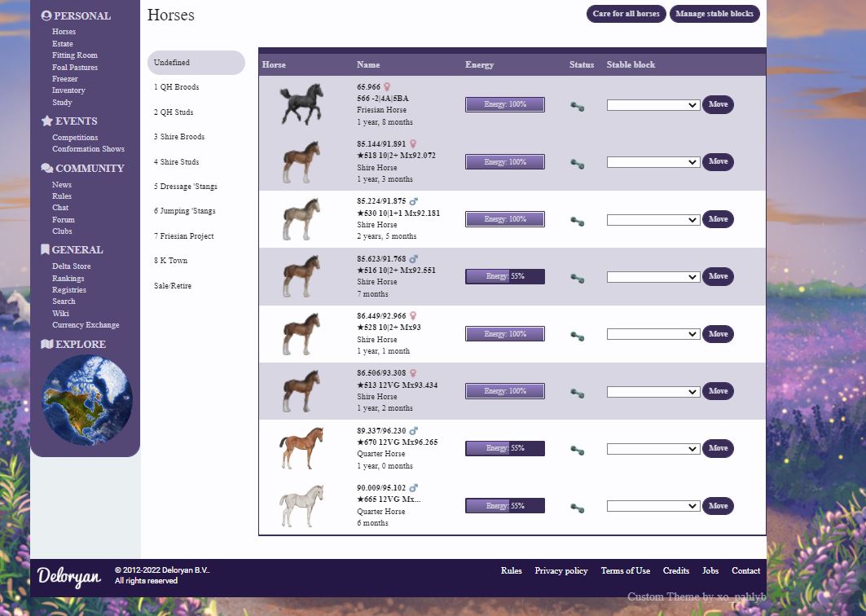This screenshot has height=616, width=866.
Task: Open stable block dropdown for 86.449/92.966
Action: pyautogui.click(x=653, y=334)
